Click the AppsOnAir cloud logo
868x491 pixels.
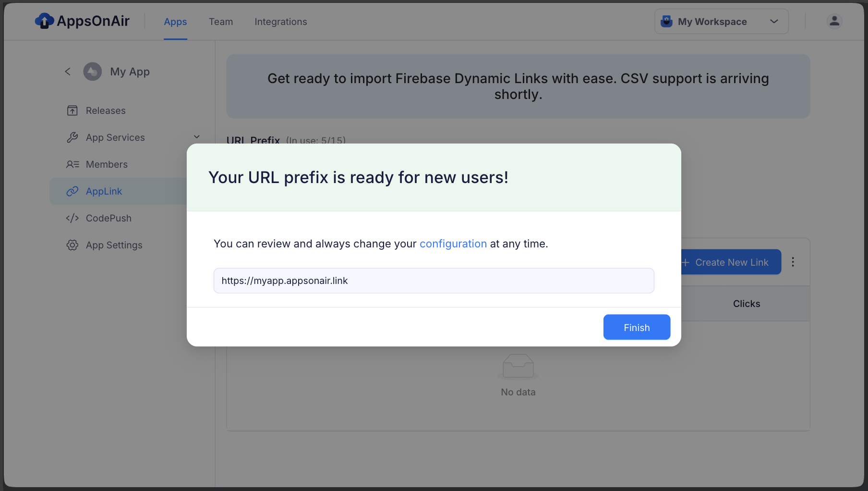point(44,21)
